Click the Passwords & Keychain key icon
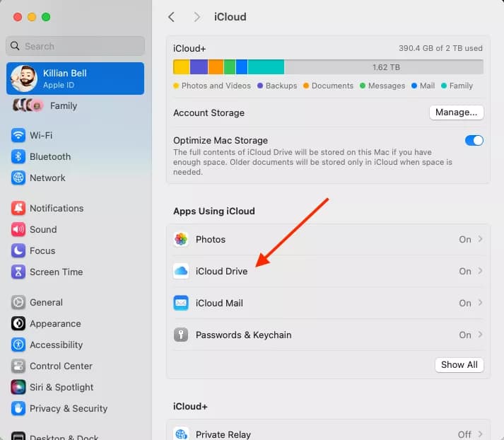The image size is (504, 440). pos(181,335)
